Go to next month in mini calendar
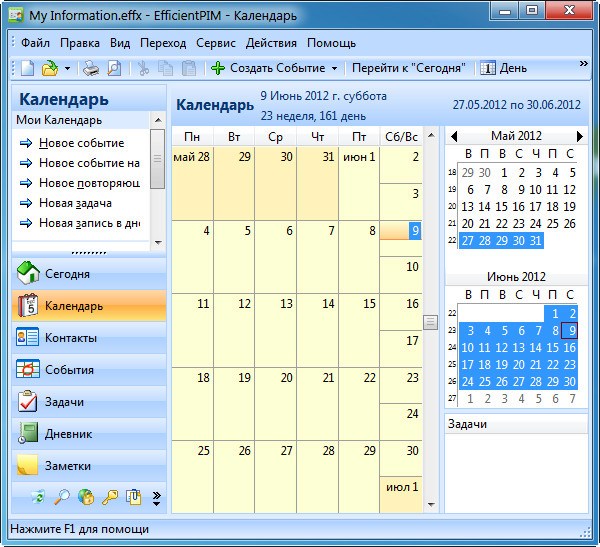This screenshot has width=600, height=547. [x=579, y=136]
